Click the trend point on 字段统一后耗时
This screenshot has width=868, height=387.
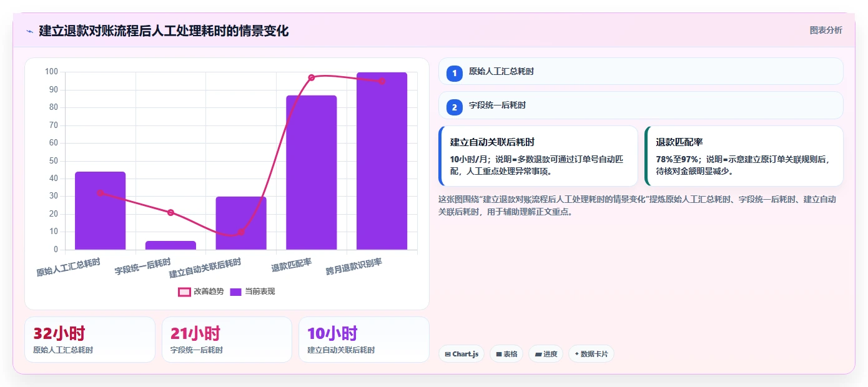[170, 212]
